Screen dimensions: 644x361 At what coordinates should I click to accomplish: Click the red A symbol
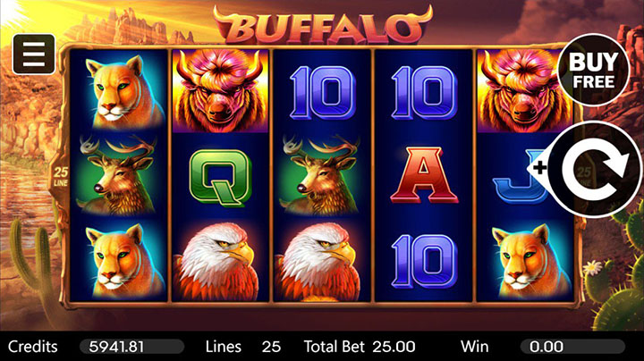click(424, 175)
